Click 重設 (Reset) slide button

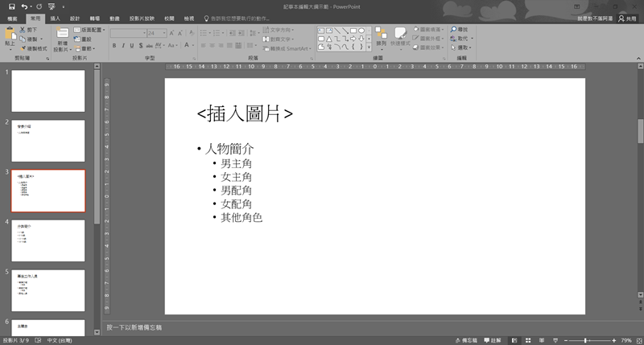pyautogui.click(x=83, y=39)
